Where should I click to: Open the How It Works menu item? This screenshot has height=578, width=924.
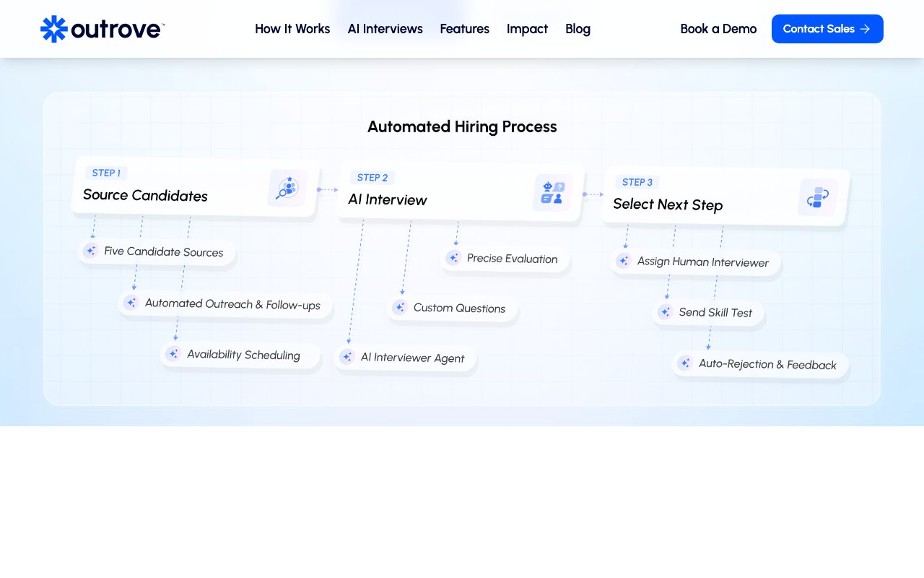292,29
